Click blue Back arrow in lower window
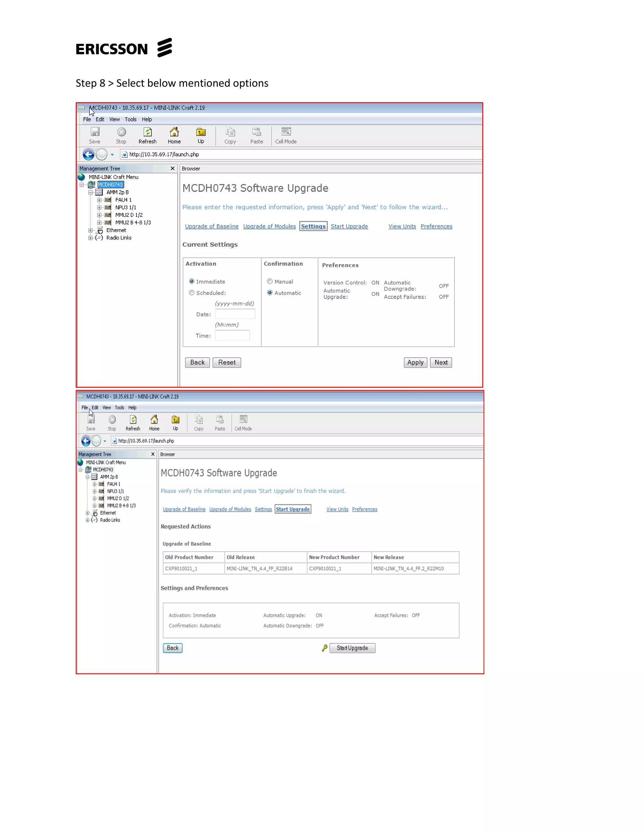The image size is (644, 833). pos(86,441)
